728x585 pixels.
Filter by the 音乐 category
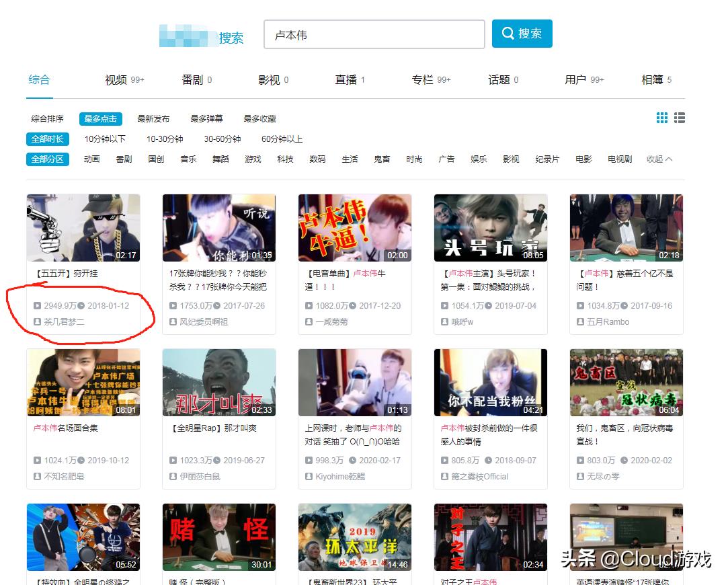point(188,159)
